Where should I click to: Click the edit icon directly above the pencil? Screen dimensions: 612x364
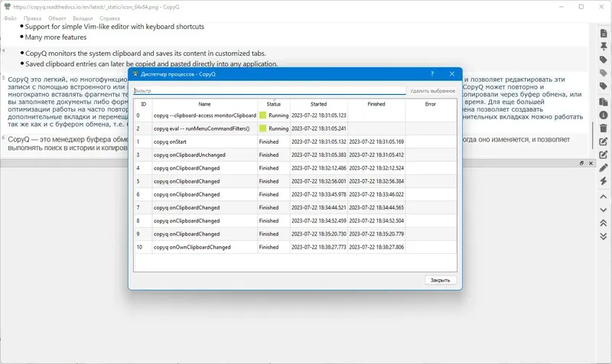pos(603,154)
